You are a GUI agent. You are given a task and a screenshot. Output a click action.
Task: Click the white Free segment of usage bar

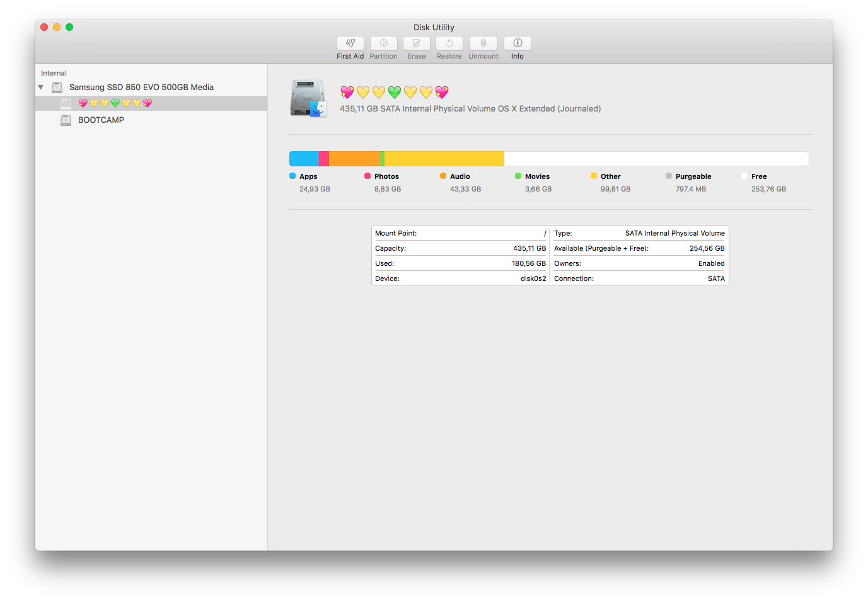tap(656, 159)
